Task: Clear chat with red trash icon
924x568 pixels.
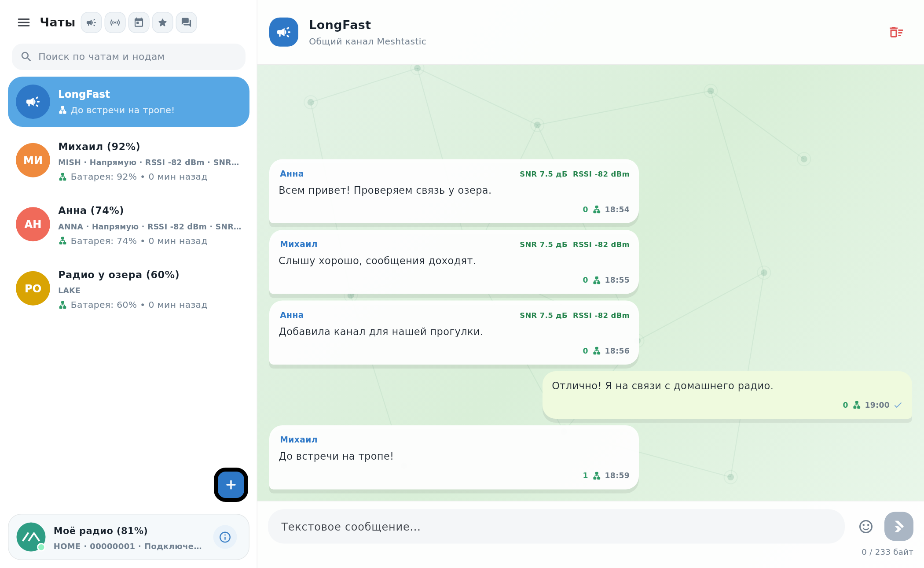Action: (x=896, y=32)
